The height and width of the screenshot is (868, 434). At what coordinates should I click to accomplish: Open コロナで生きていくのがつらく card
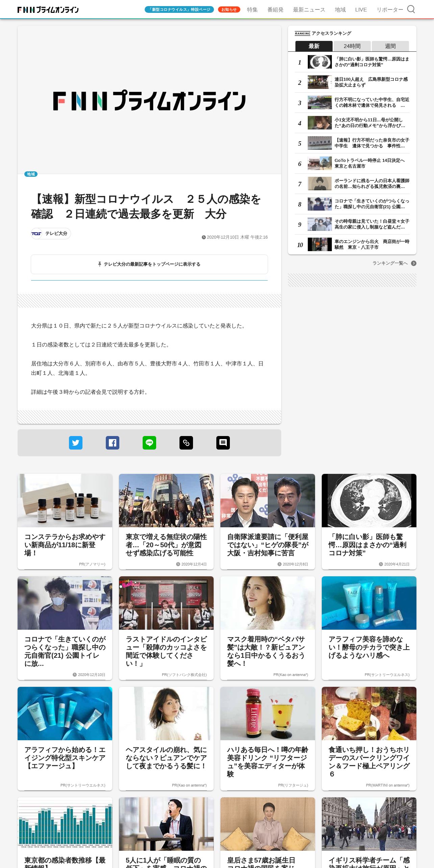tap(65, 628)
